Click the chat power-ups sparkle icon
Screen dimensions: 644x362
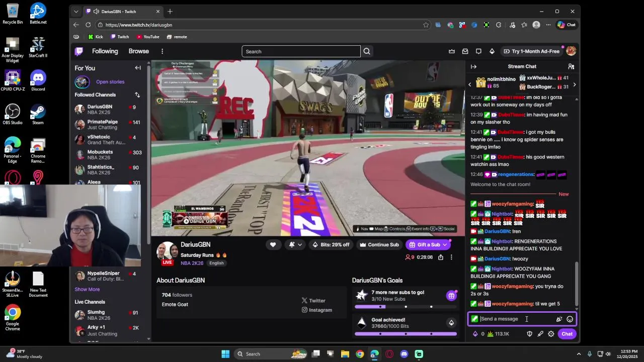pos(559,319)
